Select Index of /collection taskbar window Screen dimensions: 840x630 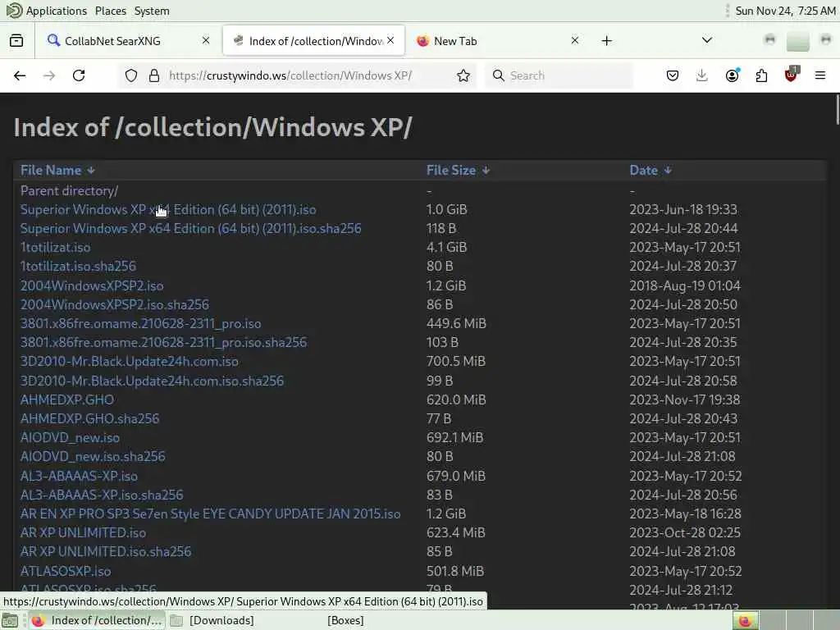click(97, 620)
